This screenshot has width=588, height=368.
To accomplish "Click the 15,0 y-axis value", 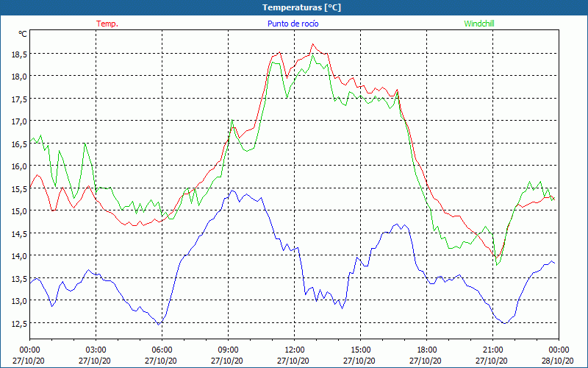I will click(x=20, y=210).
